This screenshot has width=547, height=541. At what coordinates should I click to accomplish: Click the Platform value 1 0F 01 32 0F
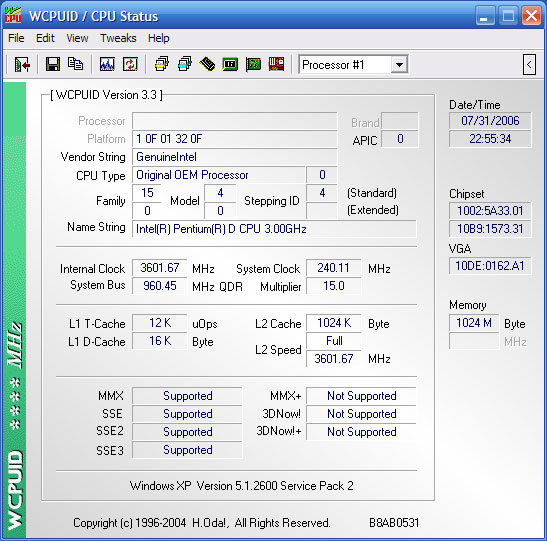234,139
